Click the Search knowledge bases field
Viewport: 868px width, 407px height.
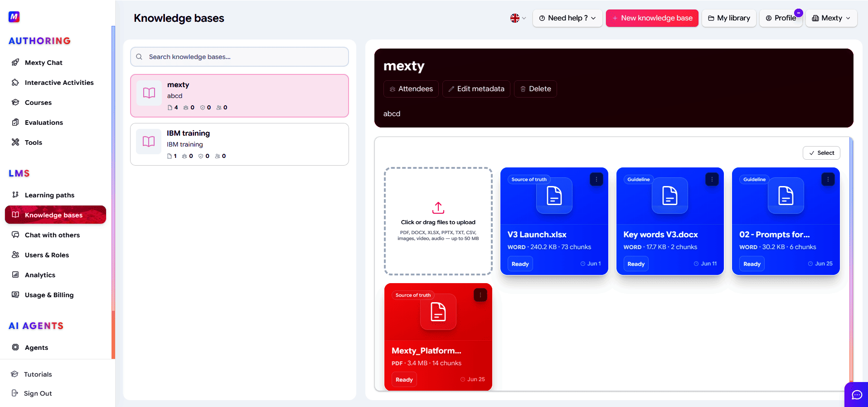click(239, 57)
